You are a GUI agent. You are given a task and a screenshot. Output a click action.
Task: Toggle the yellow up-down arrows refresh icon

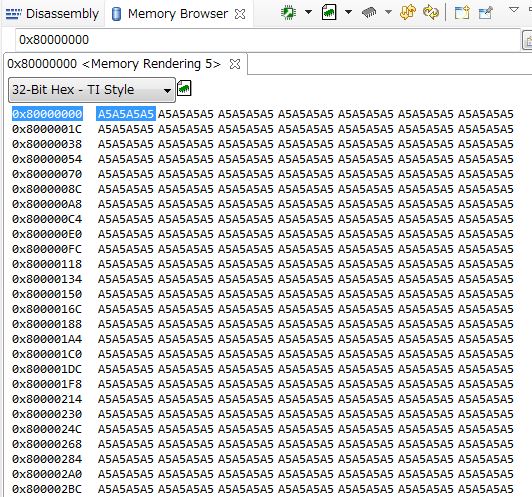pos(407,13)
